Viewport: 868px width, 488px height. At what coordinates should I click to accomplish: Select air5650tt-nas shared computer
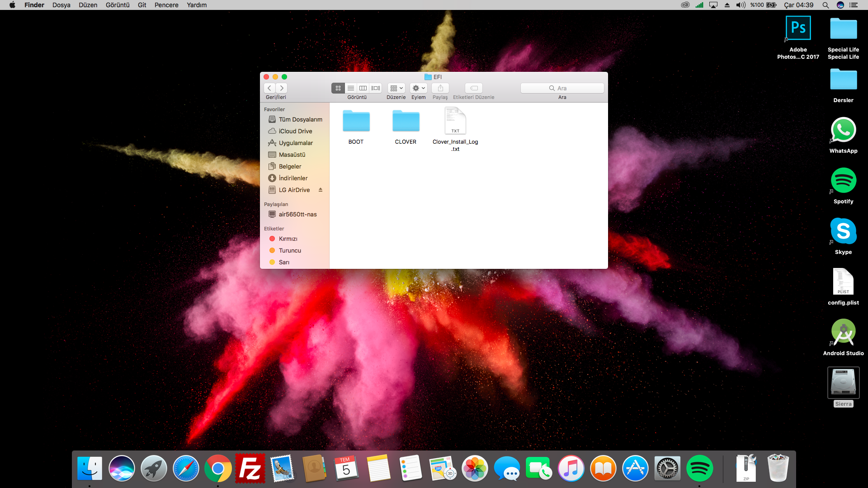point(297,214)
